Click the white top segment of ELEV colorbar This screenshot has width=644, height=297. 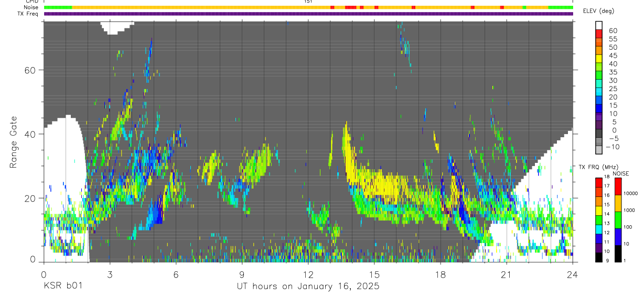(599, 24)
